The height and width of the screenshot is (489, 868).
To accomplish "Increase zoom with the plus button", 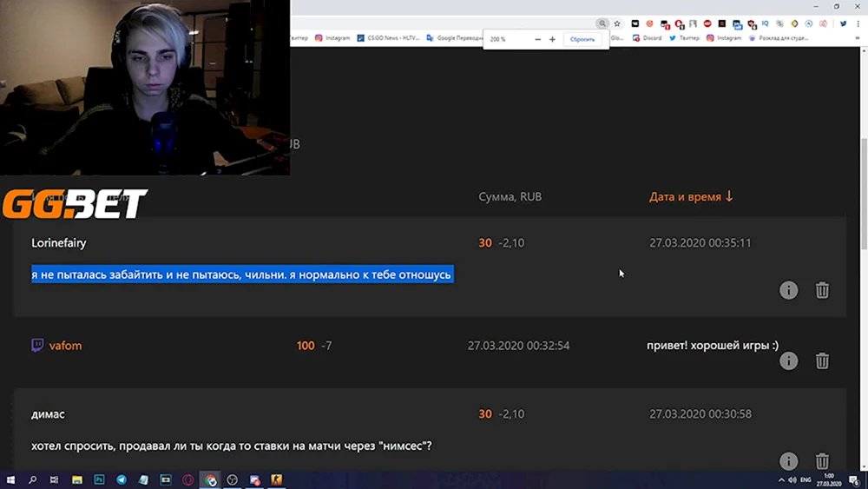I will pyautogui.click(x=552, y=39).
